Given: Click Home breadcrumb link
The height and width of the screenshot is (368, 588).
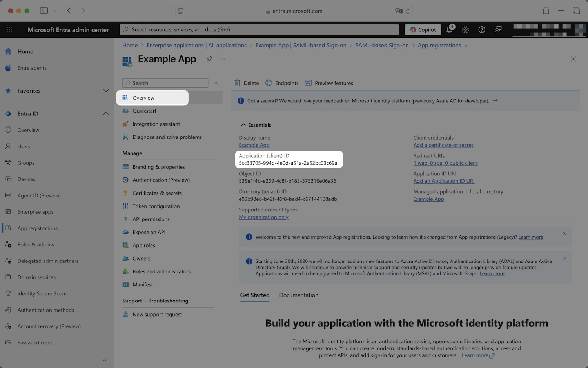Looking at the screenshot, I should click(130, 45).
